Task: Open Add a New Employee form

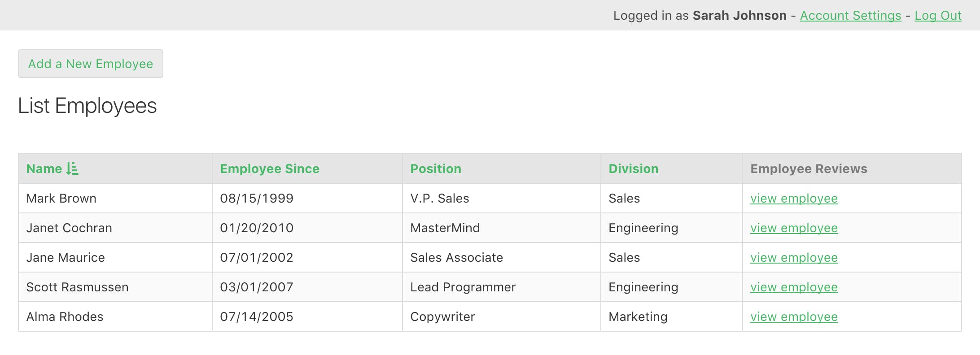Action: click(x=91, y=64)
